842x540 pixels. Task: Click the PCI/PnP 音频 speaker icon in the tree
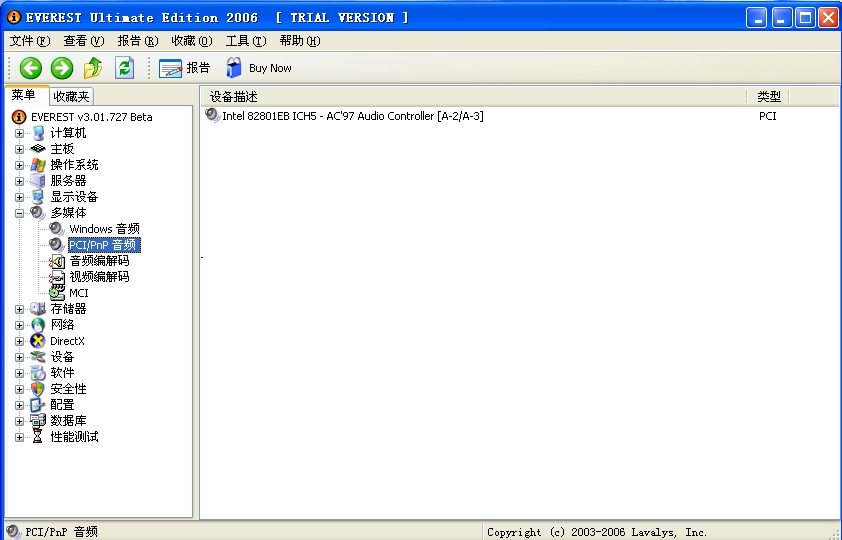[x=57, y=245]
